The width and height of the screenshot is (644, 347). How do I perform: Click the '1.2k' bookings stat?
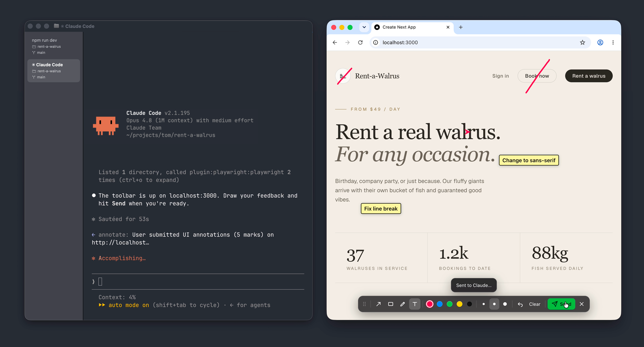[453, 254]
